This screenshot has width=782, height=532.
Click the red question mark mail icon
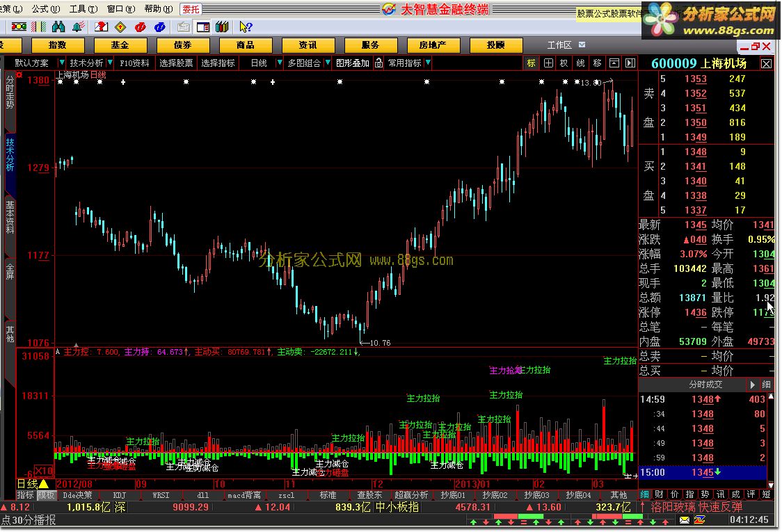coord(101,26)
